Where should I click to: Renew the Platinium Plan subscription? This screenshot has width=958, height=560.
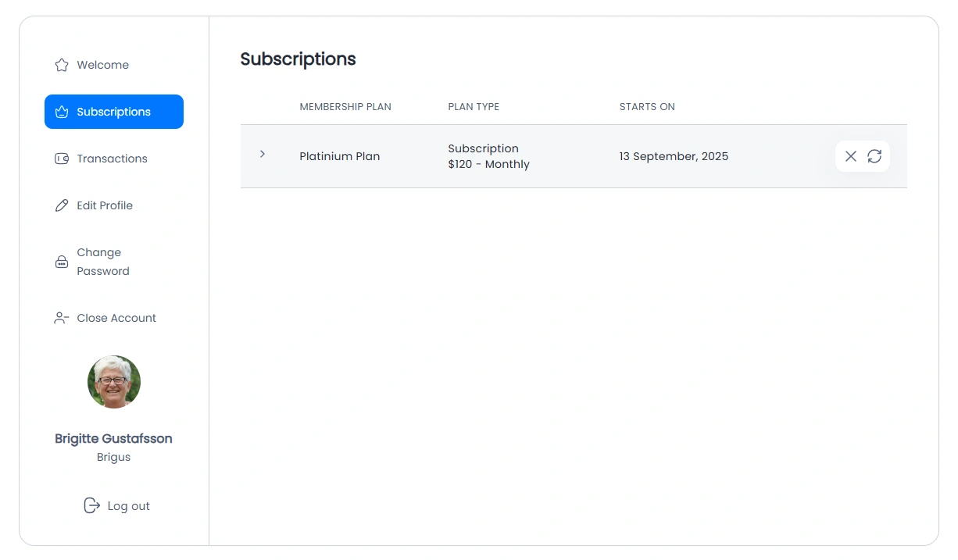point(875,156)
